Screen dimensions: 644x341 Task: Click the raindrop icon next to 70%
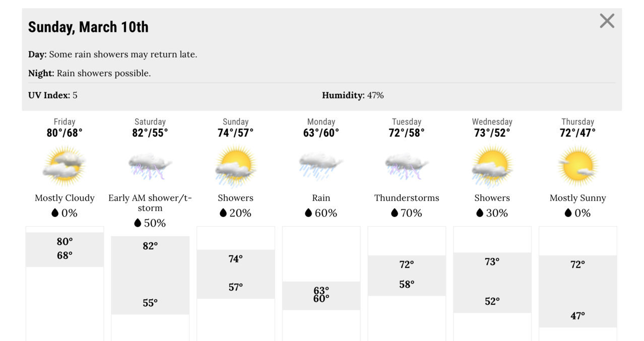click(395, 213)
